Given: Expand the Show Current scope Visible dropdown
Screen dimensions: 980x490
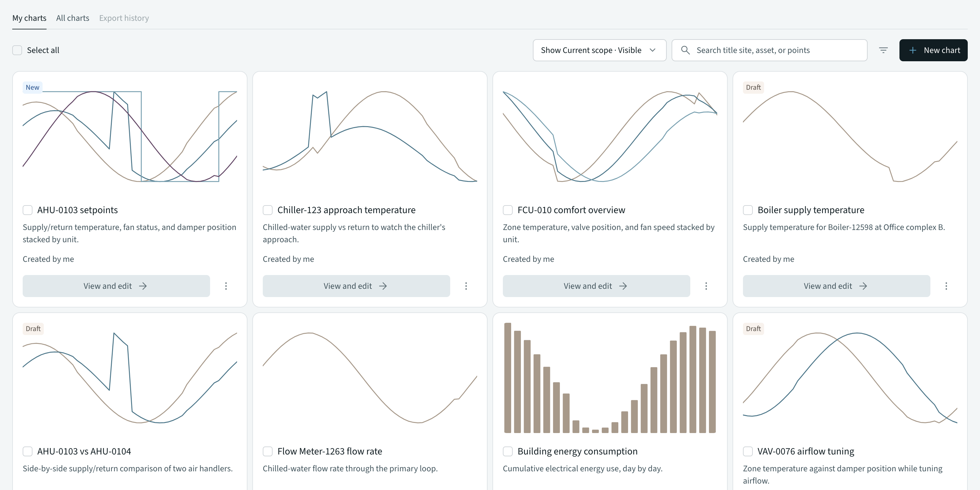Looking at the screenshot, I should click(600, 50).
